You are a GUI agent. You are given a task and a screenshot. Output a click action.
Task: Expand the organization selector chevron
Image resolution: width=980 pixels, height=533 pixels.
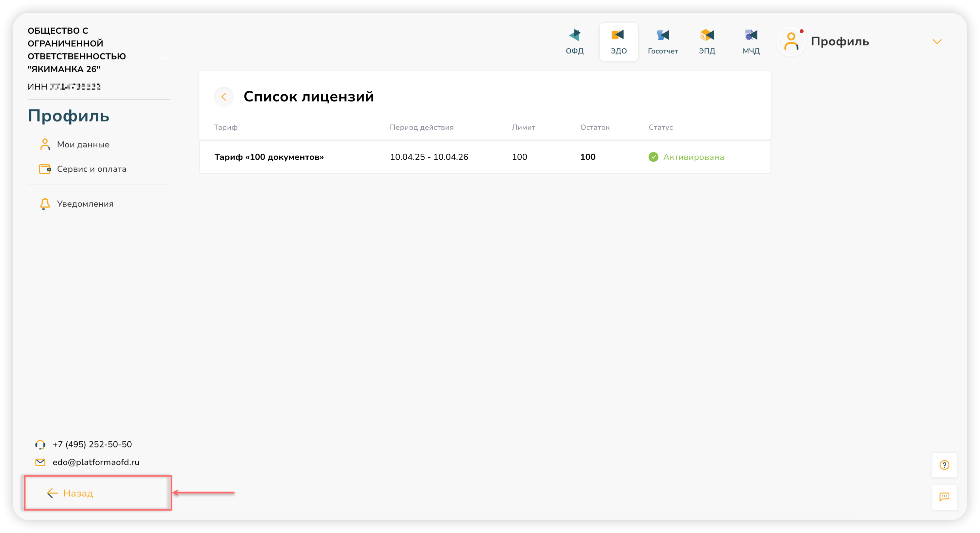point(165,58)
